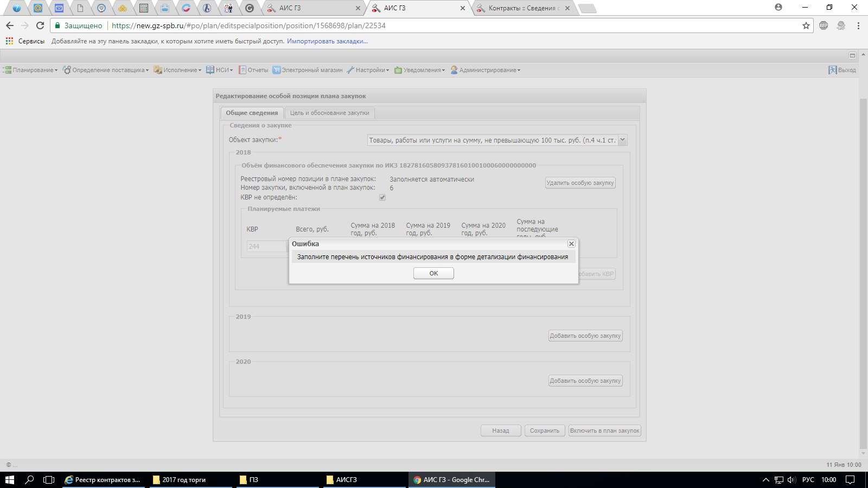Expand the Объект закупки combo box

623,140
